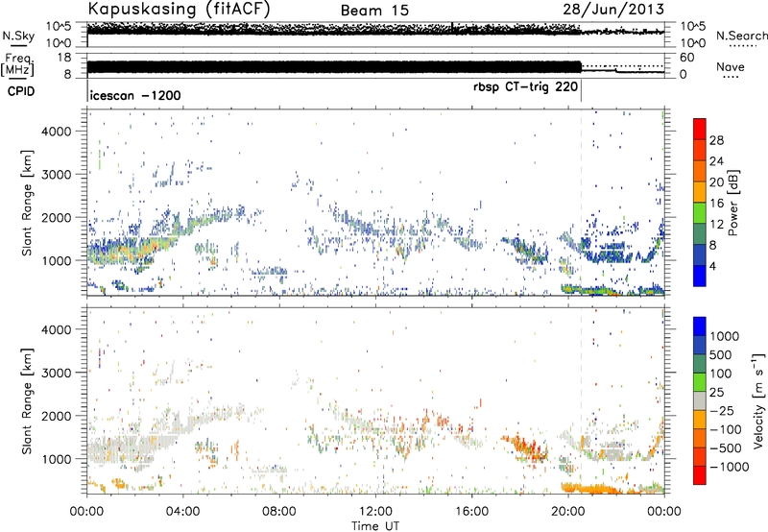Pick the Power colorbar segment between 20 and 24

[700, 171]
